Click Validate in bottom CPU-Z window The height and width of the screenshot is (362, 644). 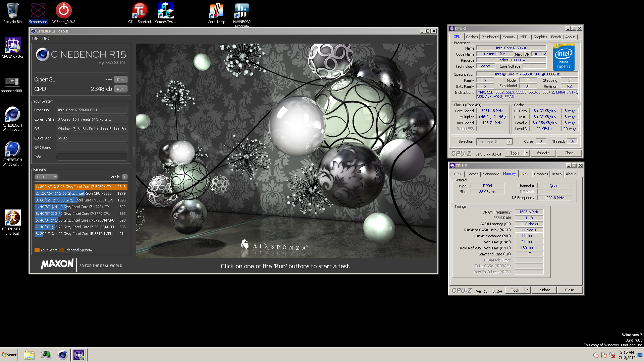point(544,290)
